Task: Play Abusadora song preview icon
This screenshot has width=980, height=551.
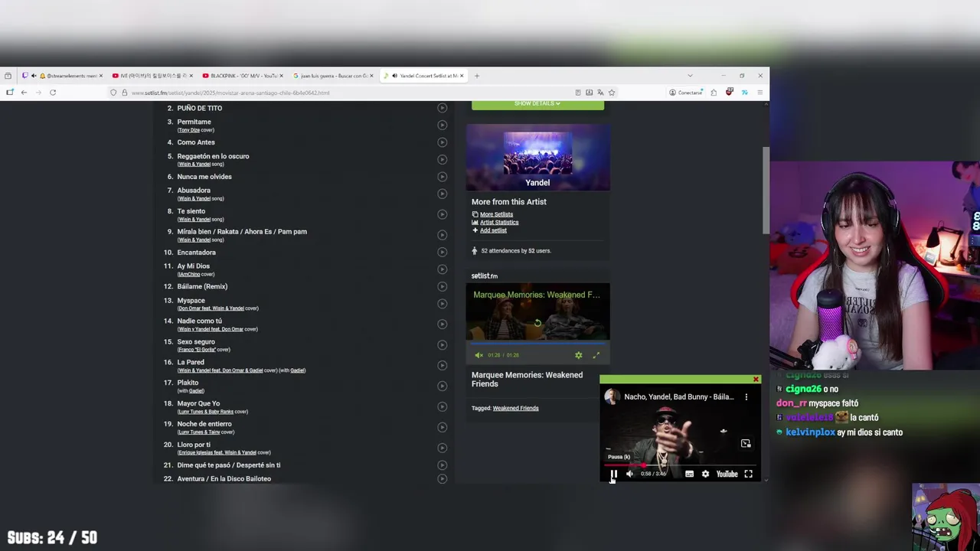Action: click(x=442, y=194)
